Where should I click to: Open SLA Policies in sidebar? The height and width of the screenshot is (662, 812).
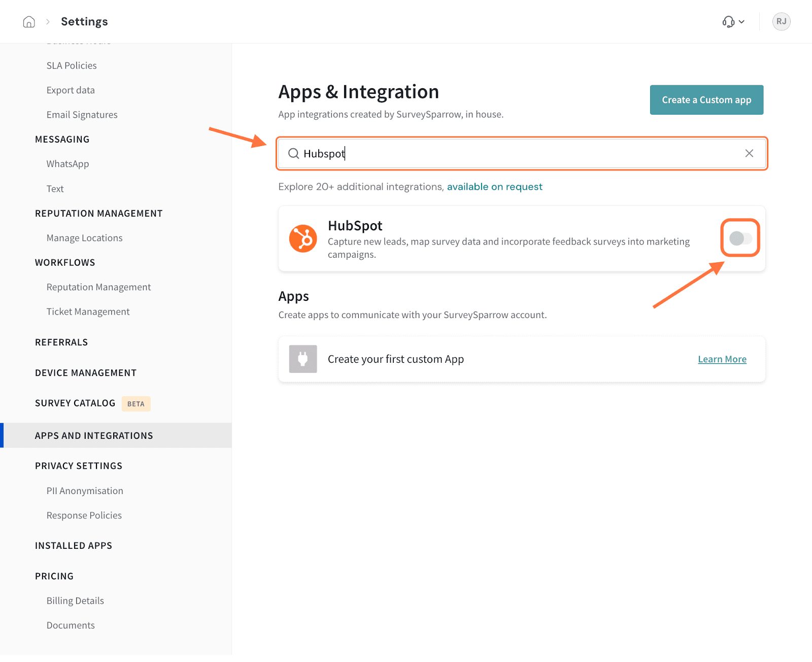[x=72, y=65]
